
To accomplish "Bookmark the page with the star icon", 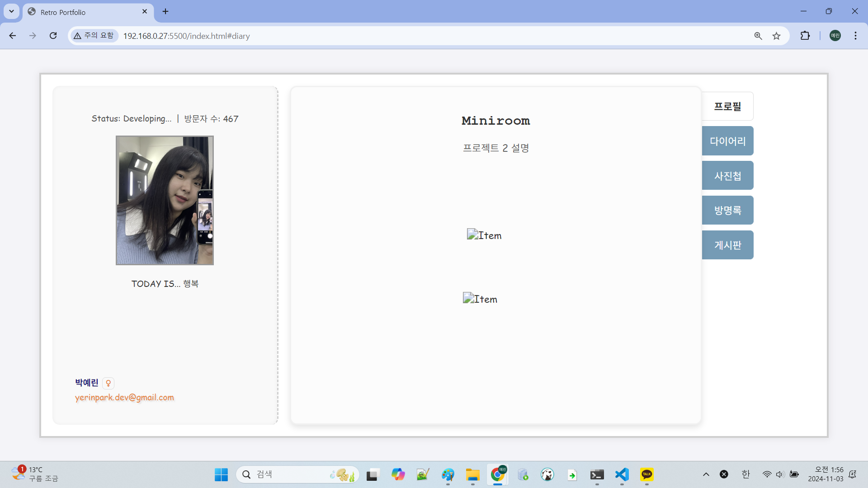I will (x=776, y=36).
